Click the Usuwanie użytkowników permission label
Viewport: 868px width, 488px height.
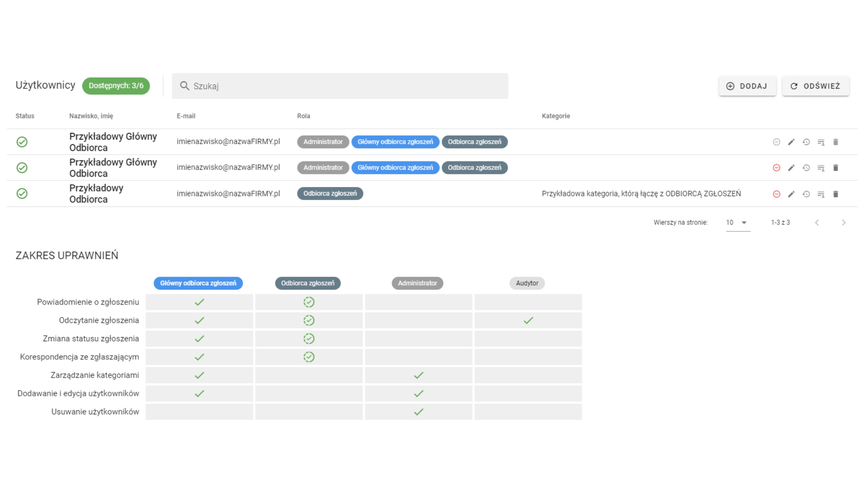tap(95, 412)
